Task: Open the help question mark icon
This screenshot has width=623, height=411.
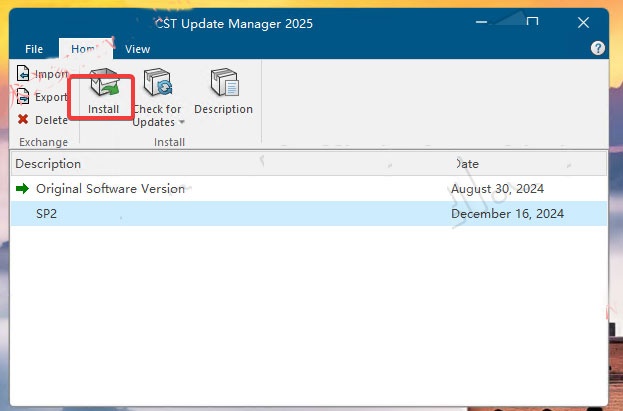Action: (598, 48)
